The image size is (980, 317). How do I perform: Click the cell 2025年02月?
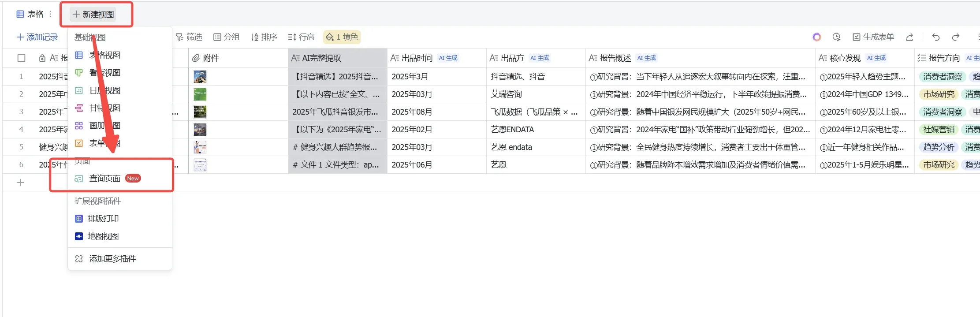point(437,130)
